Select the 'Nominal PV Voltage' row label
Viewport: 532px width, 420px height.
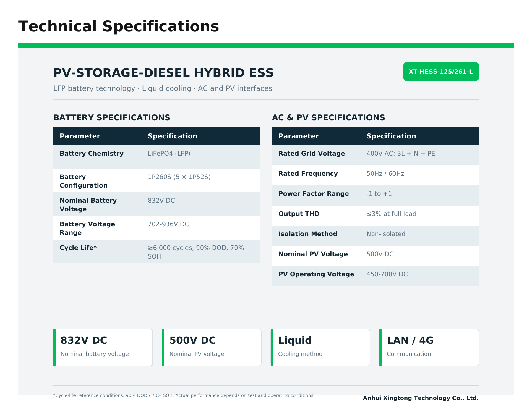tap(313, 254)
